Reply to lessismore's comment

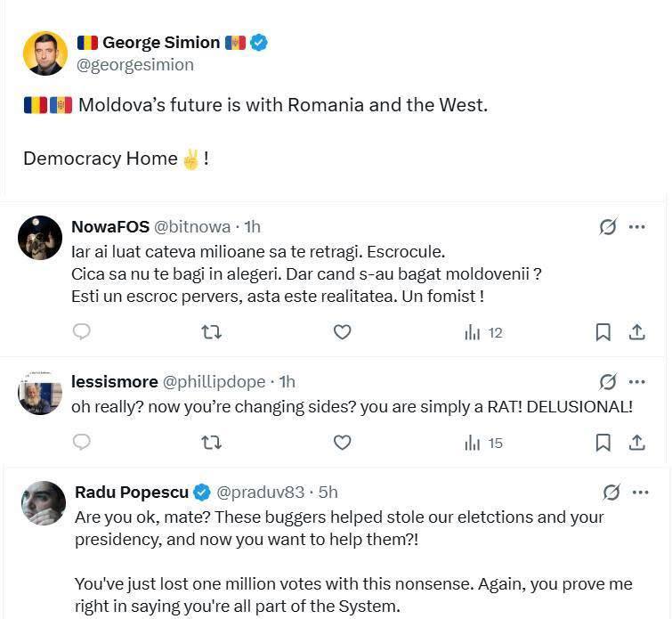pos(82,443)
